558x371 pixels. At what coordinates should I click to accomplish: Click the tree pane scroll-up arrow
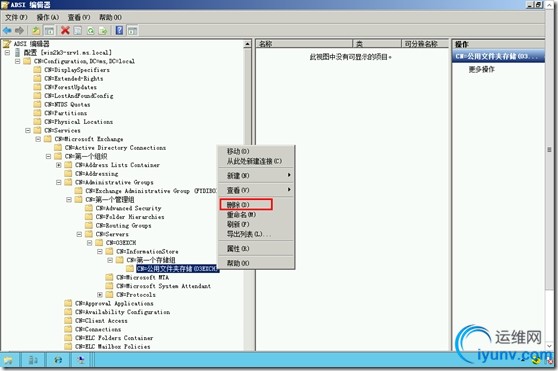click(x=247, y=44)
